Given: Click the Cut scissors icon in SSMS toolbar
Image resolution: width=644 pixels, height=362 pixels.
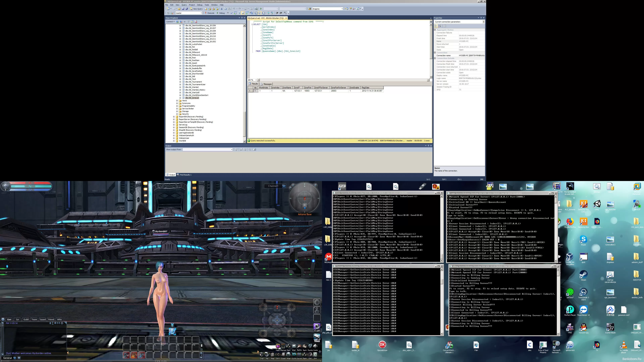Looking at the screenshot, I should click(222, 9).
